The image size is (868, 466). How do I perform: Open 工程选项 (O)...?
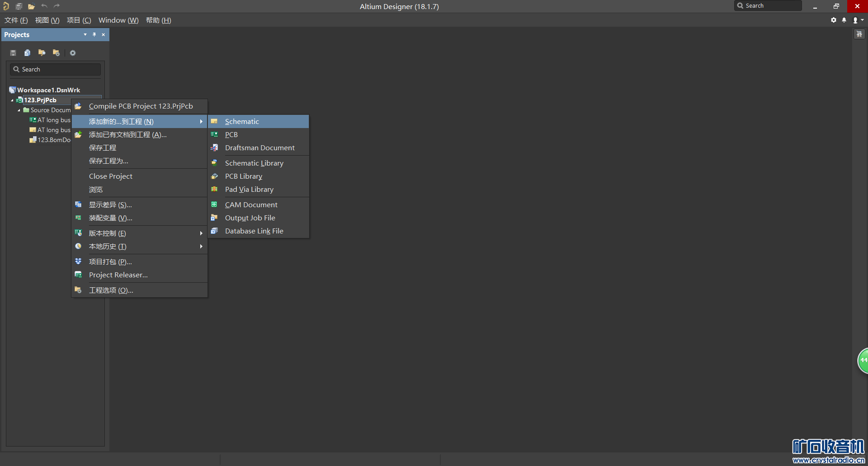(x=139, y=290)
